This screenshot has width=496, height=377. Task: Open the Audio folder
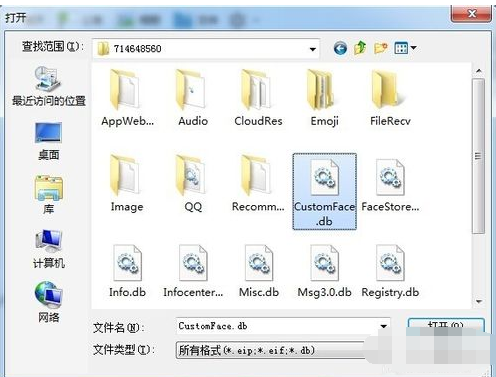(193, 98)
